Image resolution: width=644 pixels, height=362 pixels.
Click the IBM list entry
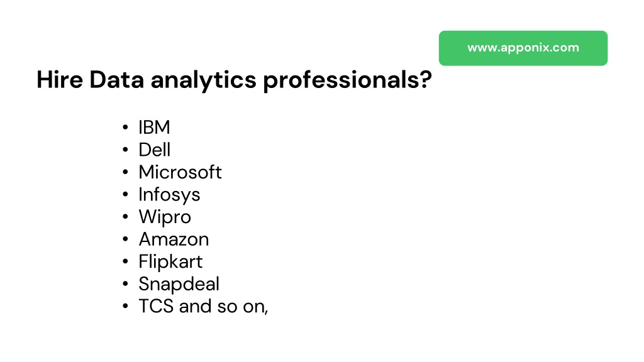[154, 127]
